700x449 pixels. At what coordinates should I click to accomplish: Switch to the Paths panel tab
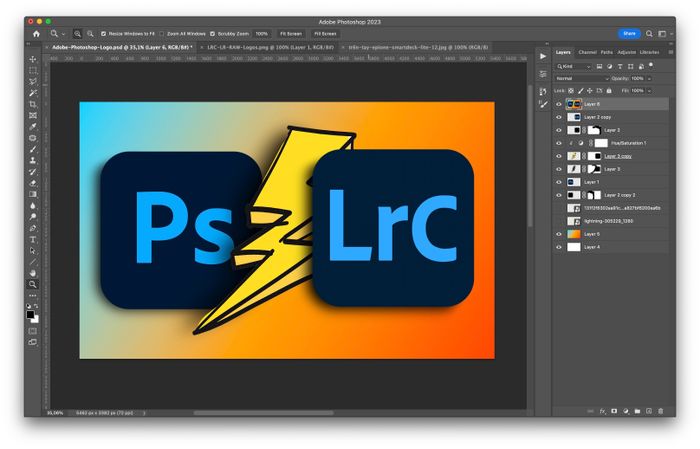pyautogui.click(x=606, y=52)
